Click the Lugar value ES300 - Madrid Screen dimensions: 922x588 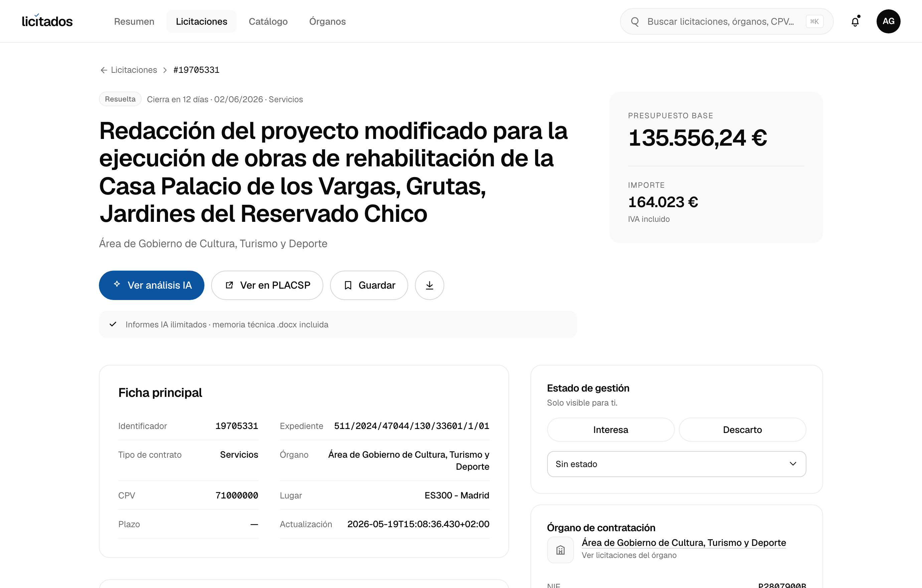click(457, 495)
